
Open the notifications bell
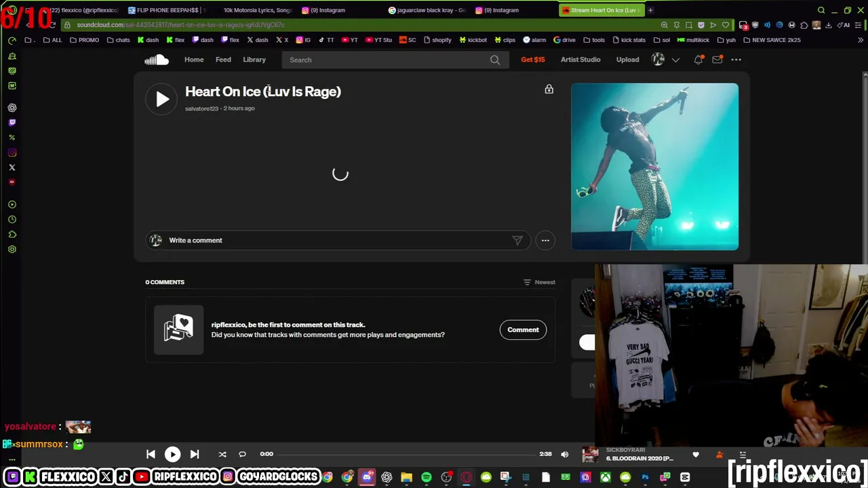click(698, 60)
